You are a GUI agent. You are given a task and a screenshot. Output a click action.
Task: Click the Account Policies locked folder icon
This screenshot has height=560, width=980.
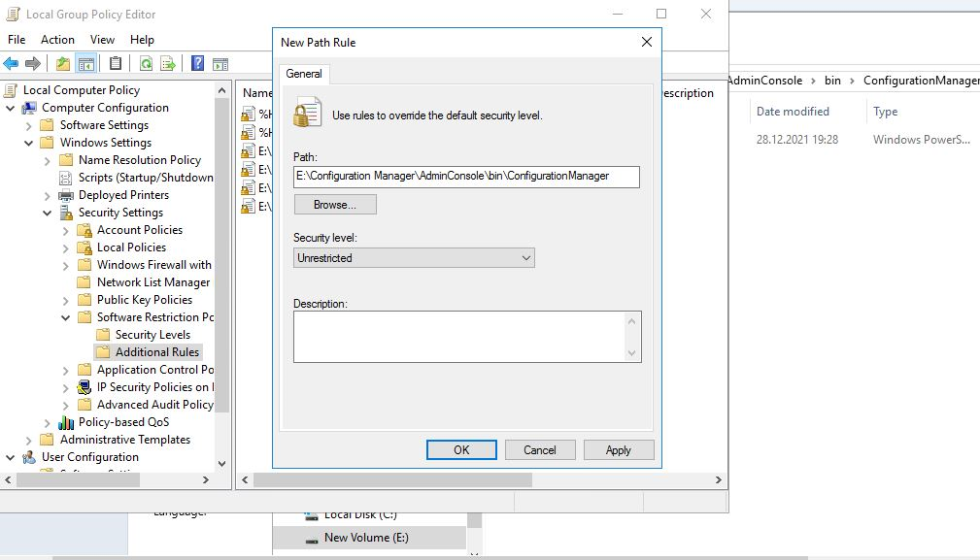84,230
